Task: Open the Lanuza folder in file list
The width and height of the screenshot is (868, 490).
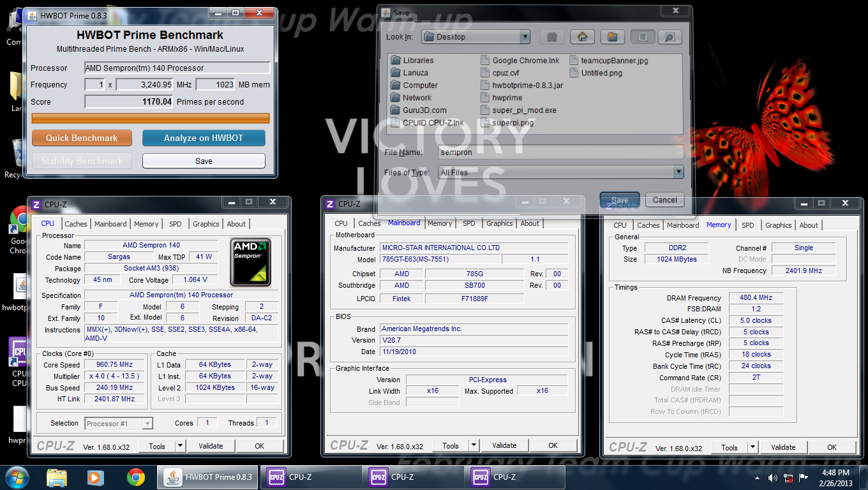Action: (410, 73)
